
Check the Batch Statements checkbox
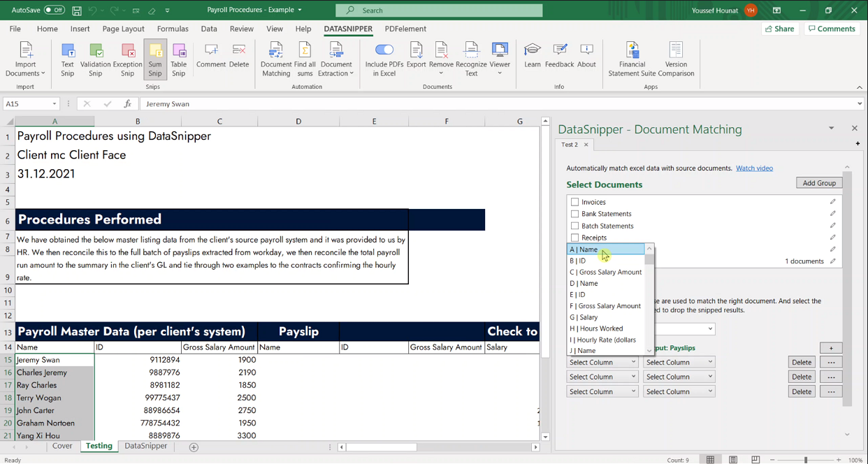(x=574, y=226)
